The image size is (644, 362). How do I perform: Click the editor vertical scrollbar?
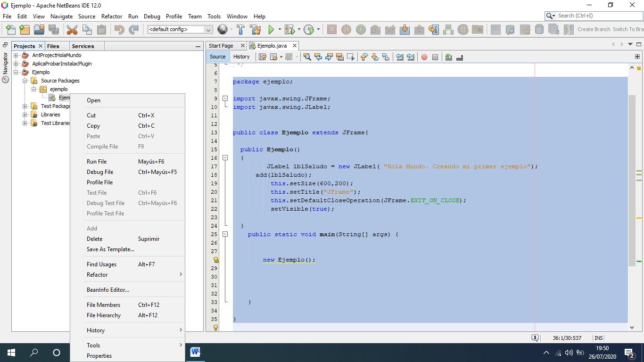tap(632, 179)
